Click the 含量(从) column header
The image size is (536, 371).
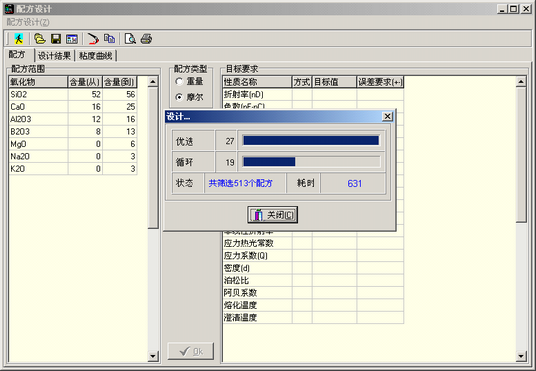coord(85,82)
